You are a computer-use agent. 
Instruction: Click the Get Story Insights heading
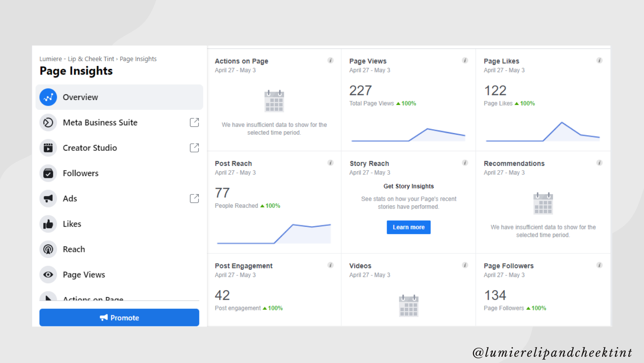click(409, 186)
